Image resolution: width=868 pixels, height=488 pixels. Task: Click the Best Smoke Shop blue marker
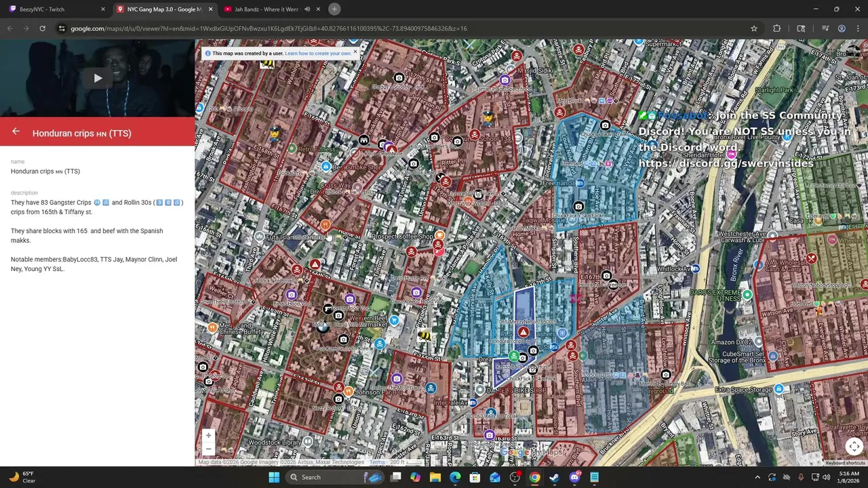click(x=326, y=167)
